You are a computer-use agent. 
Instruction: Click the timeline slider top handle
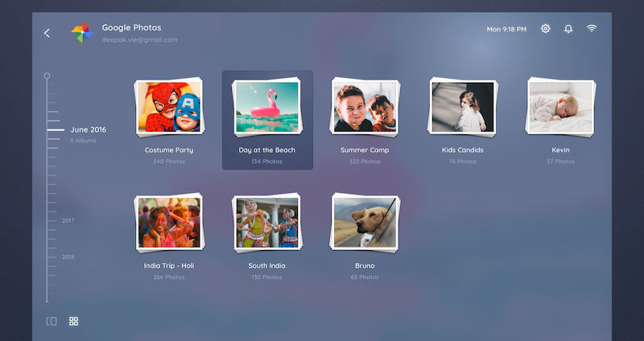[47, 76]
